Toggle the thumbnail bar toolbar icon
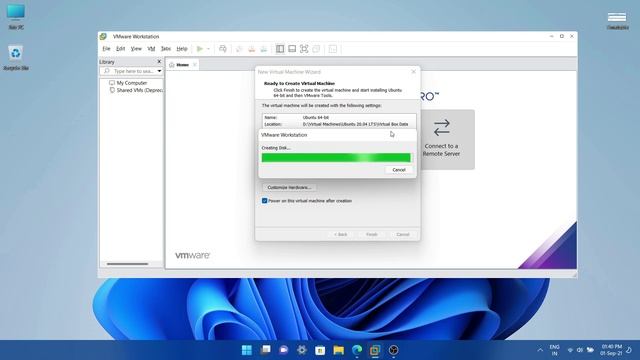Viewport: 640px width, 360px height. click(x=292, y=49)
